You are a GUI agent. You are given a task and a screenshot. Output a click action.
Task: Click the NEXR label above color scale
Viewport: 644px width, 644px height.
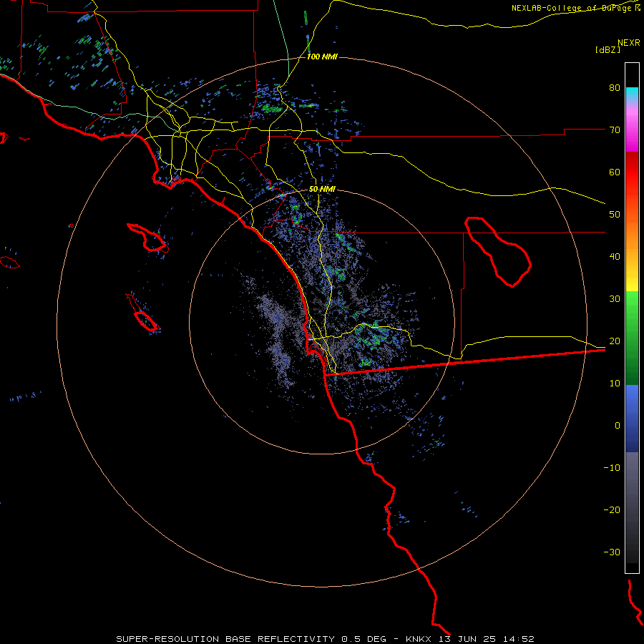coord(629,43)
